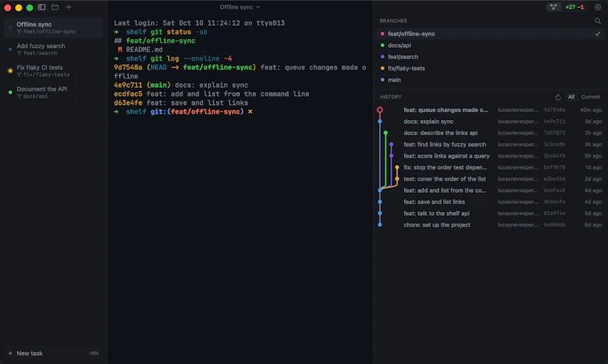Click the main branch blue dot
The height and width of the screenshot is (364, 608).
[382, 80]
